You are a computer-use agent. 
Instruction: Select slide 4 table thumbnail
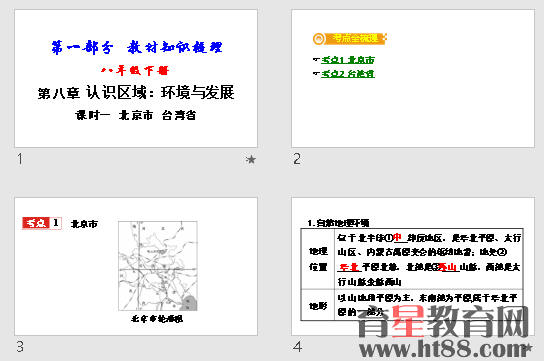[x=413, y=266]
